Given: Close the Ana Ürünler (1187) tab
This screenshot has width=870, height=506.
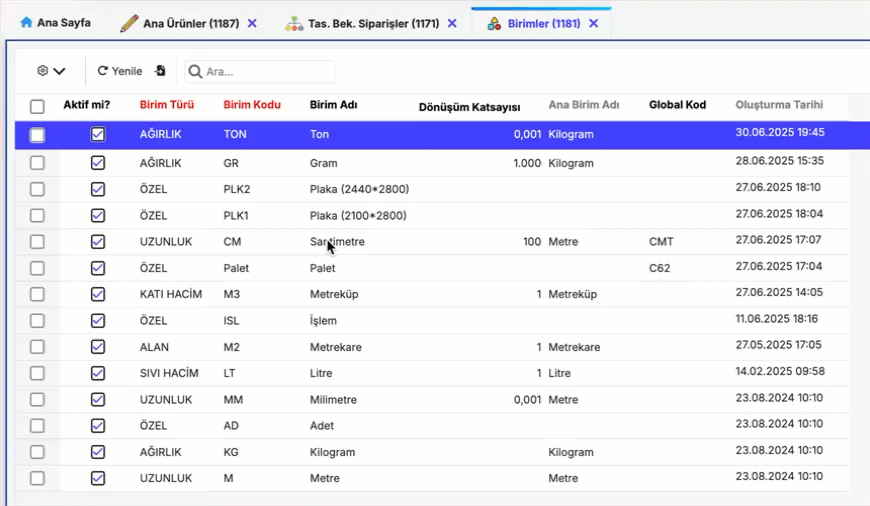Looking at the screenshot, I should (252, 23).
